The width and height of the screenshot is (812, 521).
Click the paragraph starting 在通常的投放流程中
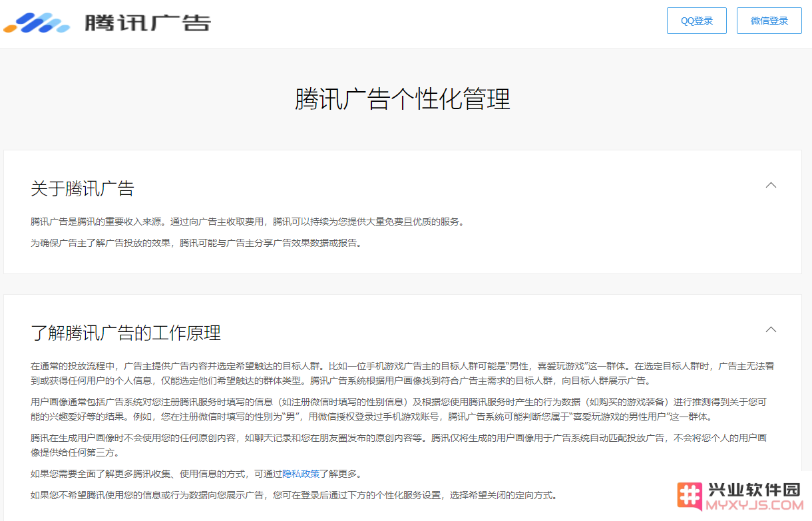pyautogui.click(x=403, y=373)
